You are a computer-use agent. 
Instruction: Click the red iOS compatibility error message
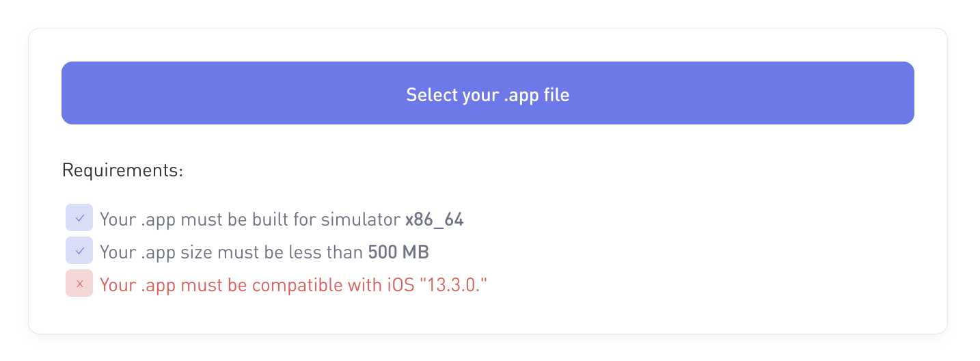(x=297, y=284)
